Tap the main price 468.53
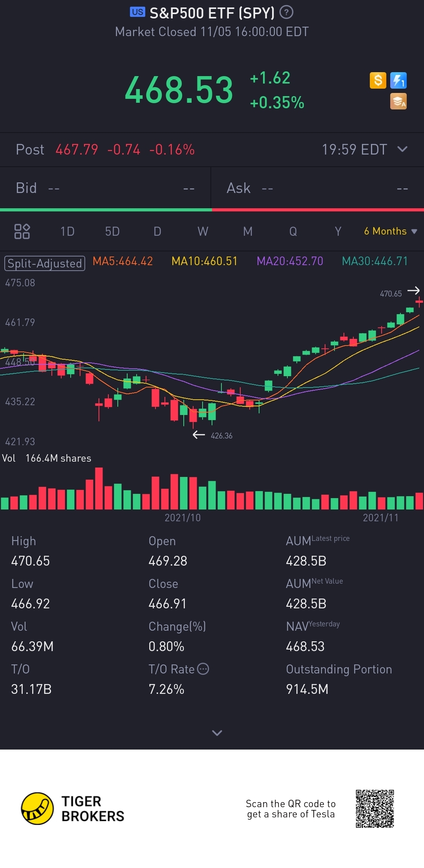The image size is (424, 868). coord(179,90)
